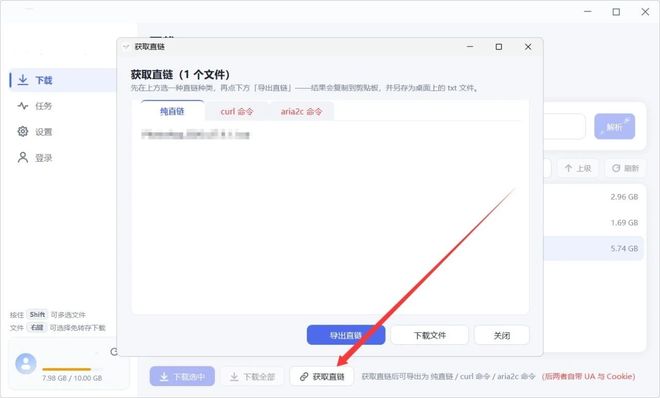Click the blurred file link in the dialog list
This screenshot has height=398, width=660.
pos(195,135)
